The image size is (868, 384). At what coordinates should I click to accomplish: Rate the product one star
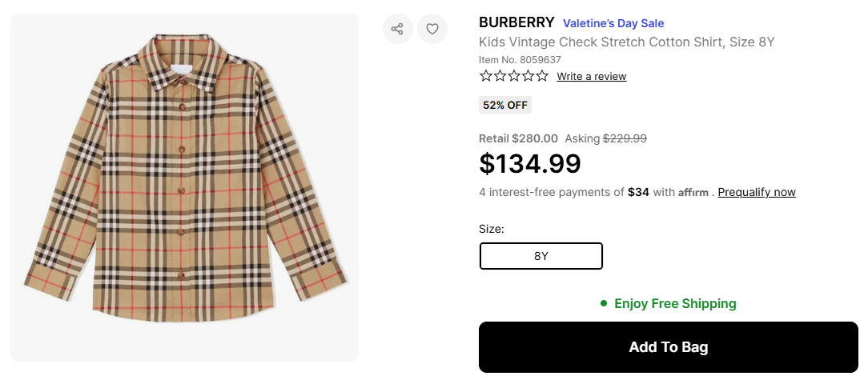[486, 76]
